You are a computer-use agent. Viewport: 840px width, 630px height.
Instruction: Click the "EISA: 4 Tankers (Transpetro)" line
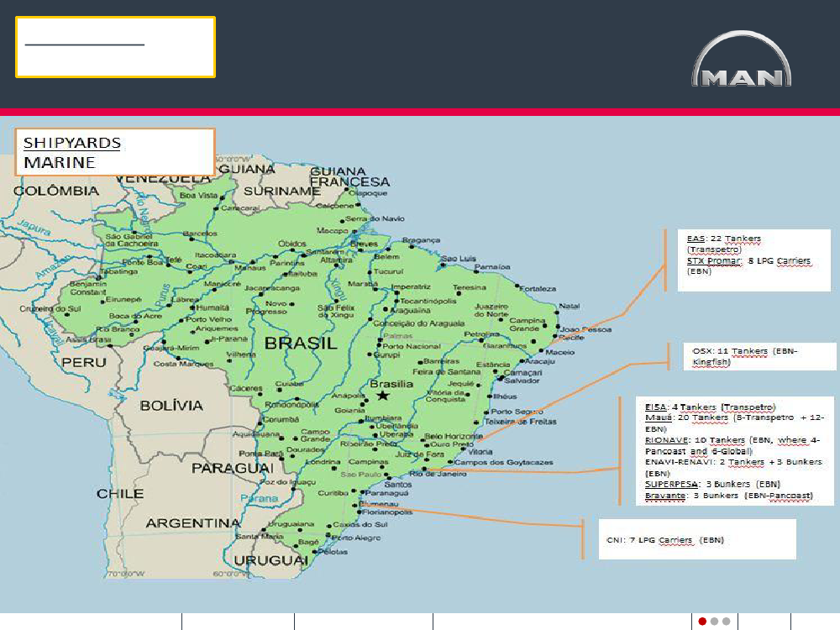[x=710, y=407]
